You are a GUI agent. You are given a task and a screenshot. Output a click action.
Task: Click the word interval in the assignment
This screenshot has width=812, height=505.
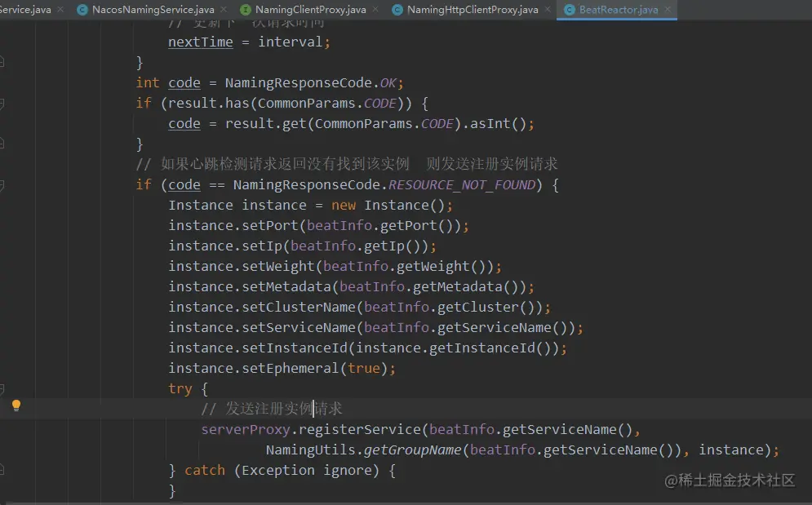(290, 42)
